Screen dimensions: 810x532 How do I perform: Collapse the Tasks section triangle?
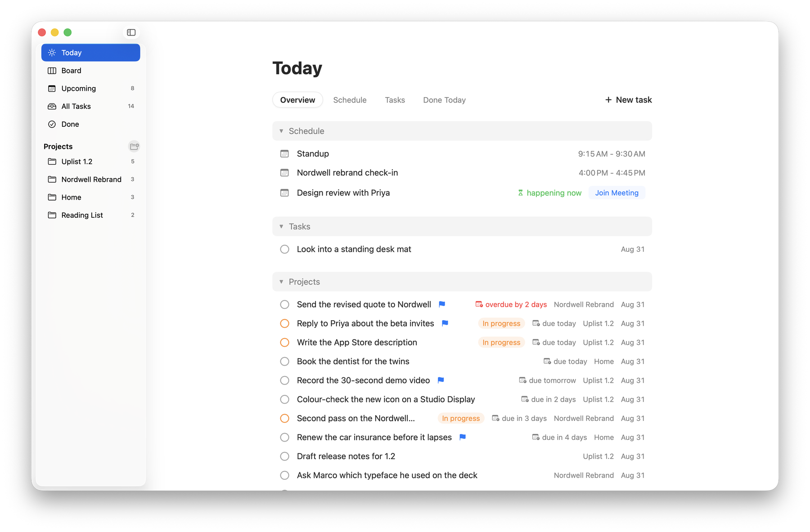[281, 227]
